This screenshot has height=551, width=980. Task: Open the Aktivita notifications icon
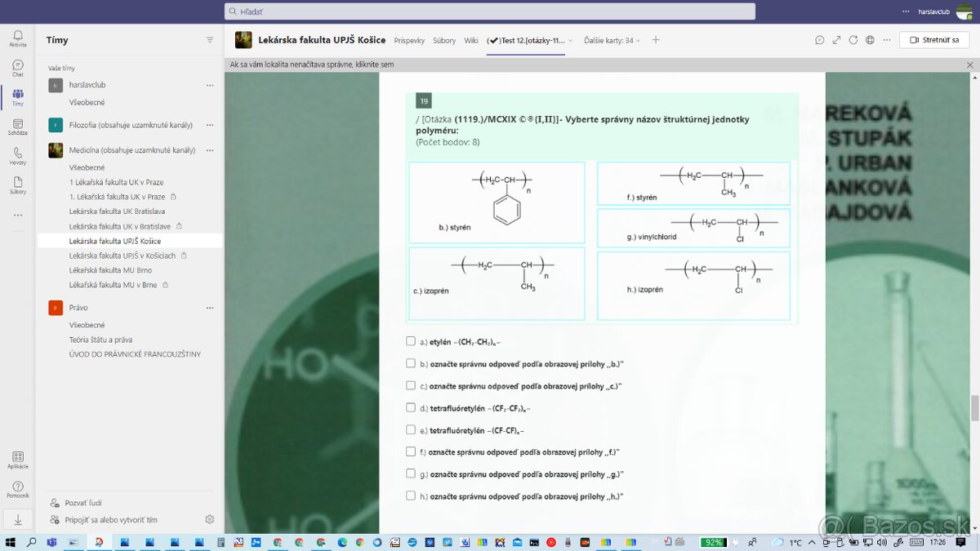pyautogui.click(x=18, y=38)
